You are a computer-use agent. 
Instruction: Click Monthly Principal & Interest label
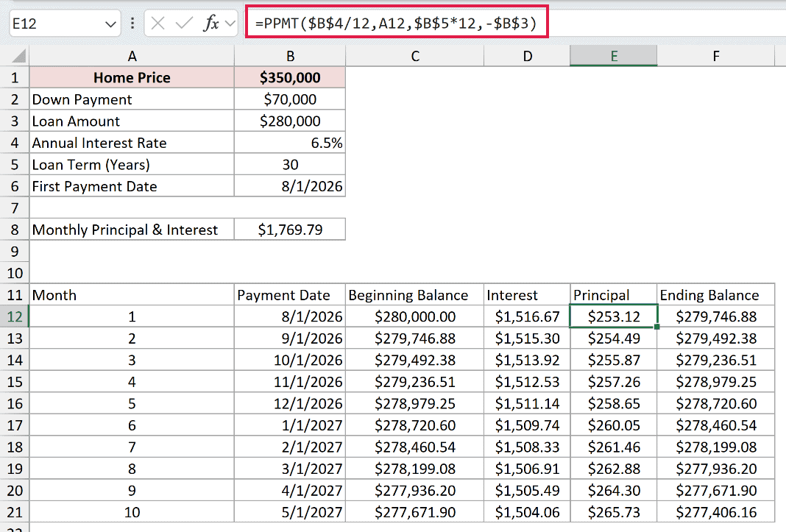click(132, 230)
